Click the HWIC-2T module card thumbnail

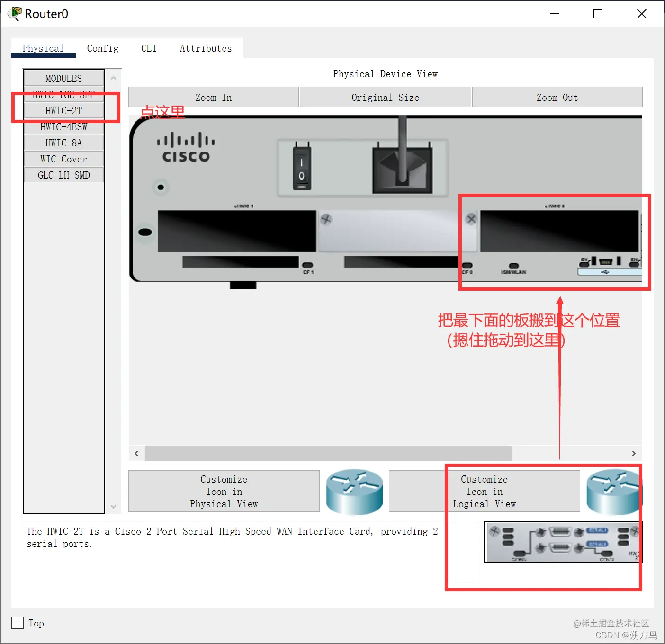[563, 542]
